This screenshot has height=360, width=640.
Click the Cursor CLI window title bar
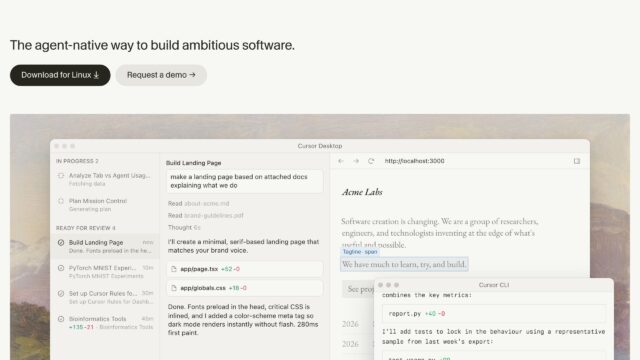[493, 285]
